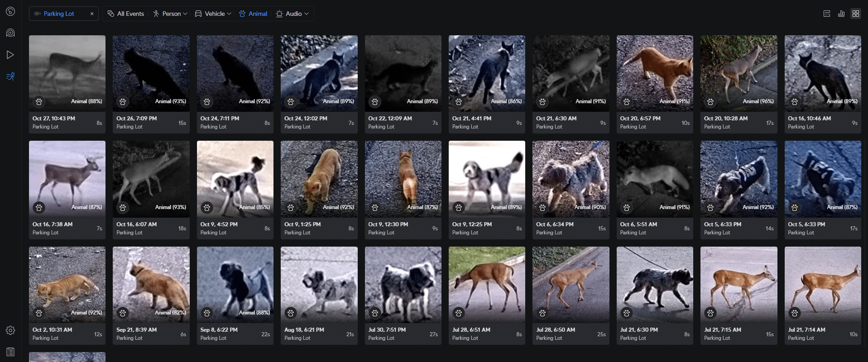The image size is (868, 362).
Task: Expand the Vehicle filter dropdown
Action: [x=213, y=14]
